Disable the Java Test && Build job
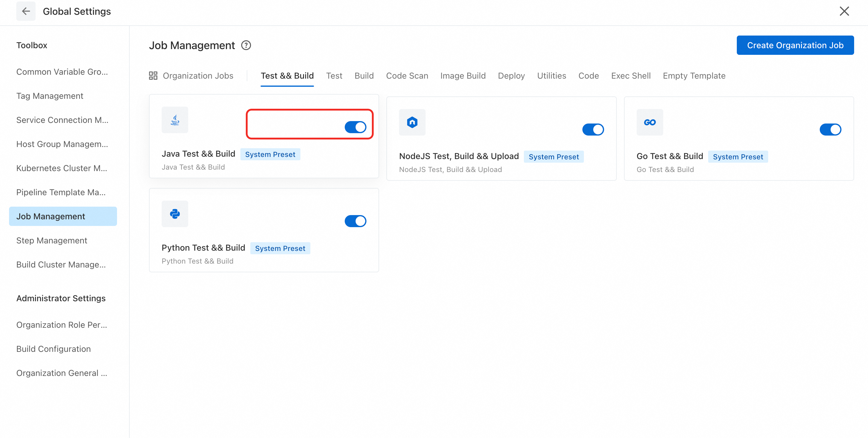The width and height of the screenshot is (868, 438). coord(355,127)
